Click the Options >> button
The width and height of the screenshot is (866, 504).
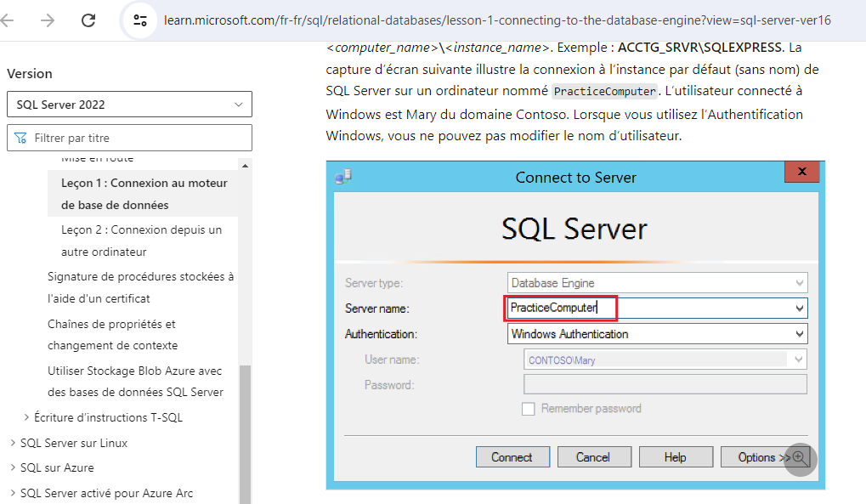point(764,457)
